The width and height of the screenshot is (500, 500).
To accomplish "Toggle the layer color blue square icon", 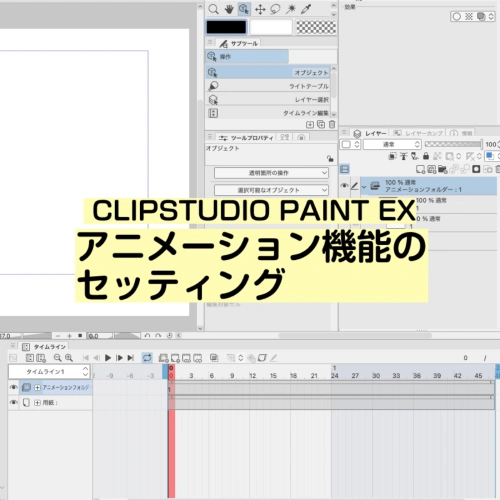I will pyautogui.click(x=490, y=156).
